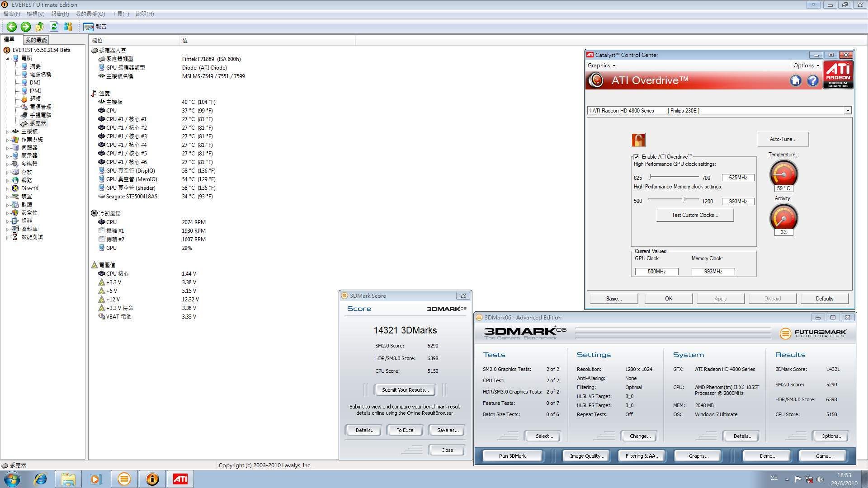Open the Options dropdown in Catalyst
Image resolution: width=868 pixels, height=488 pixels.
click(x=806, y=66)
